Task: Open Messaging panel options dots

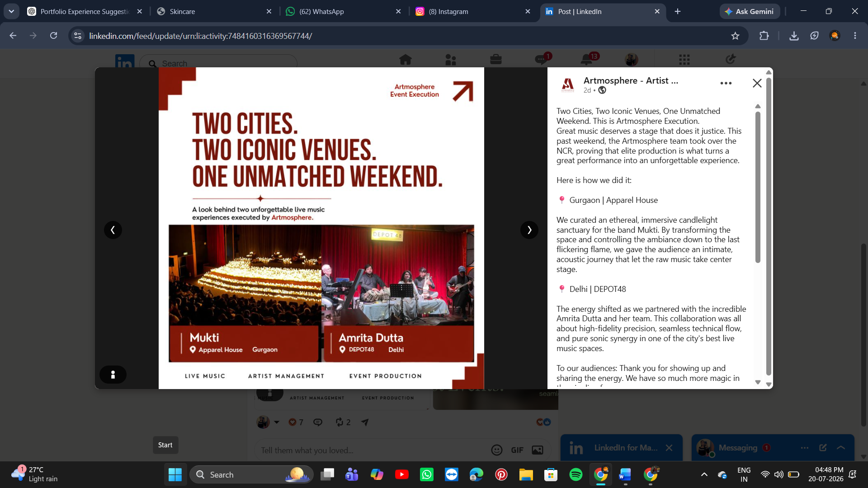Action: (x=805, y=448)
